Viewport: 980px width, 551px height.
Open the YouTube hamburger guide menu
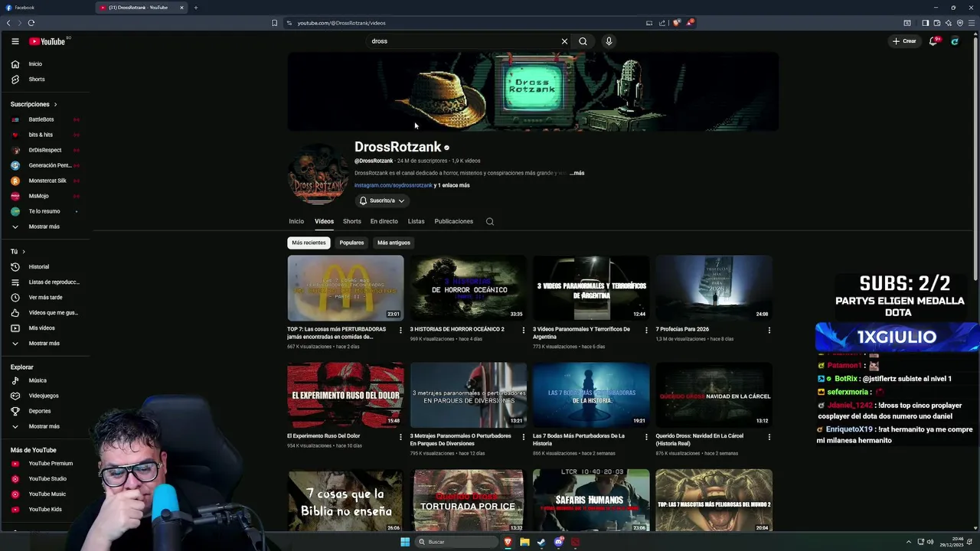pos(15,41)
